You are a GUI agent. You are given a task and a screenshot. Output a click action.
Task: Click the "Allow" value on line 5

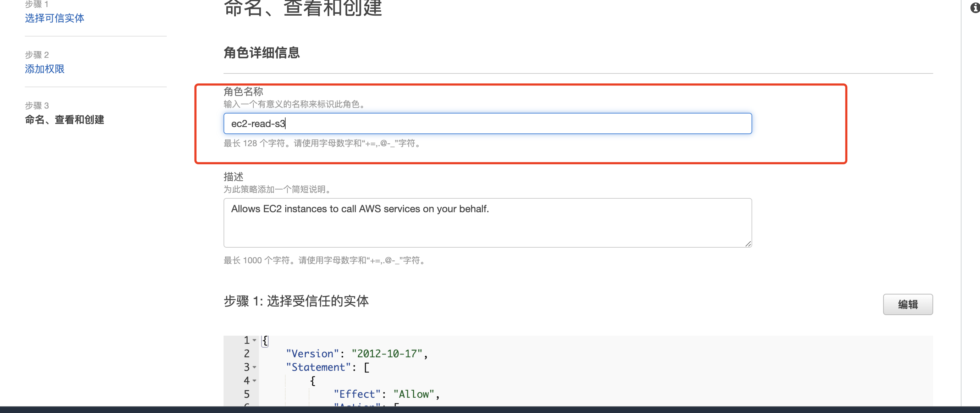pos(413,394)
